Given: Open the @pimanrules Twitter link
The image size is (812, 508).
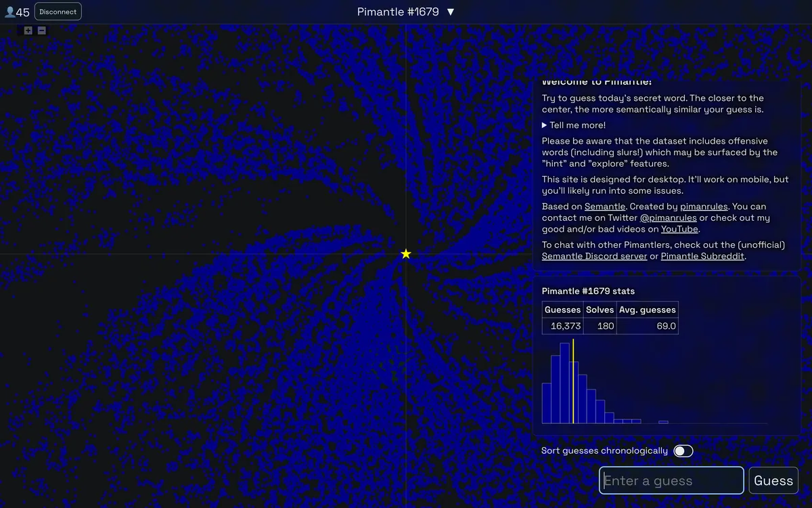Looking at the screenshot, I should [668, 218].
